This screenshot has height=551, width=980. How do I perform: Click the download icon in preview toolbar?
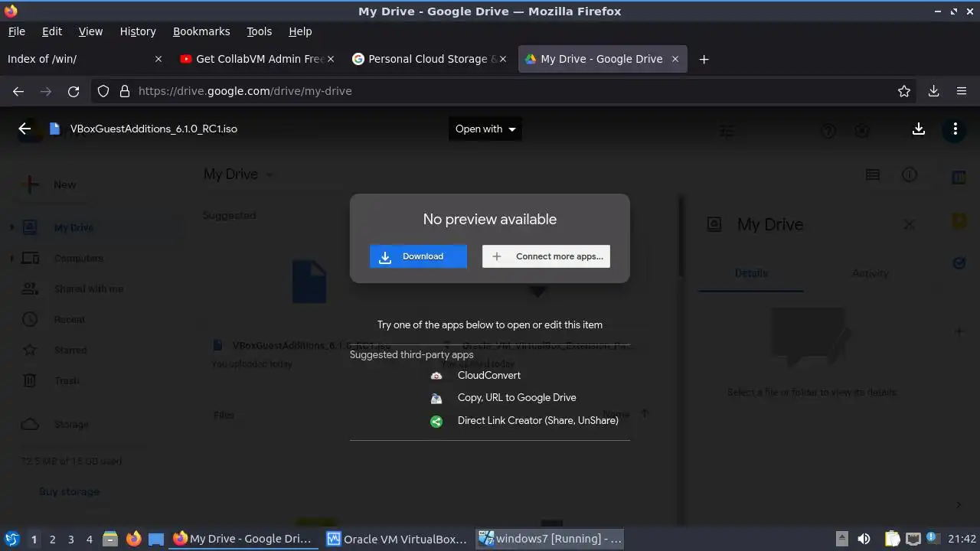[919, 129]
